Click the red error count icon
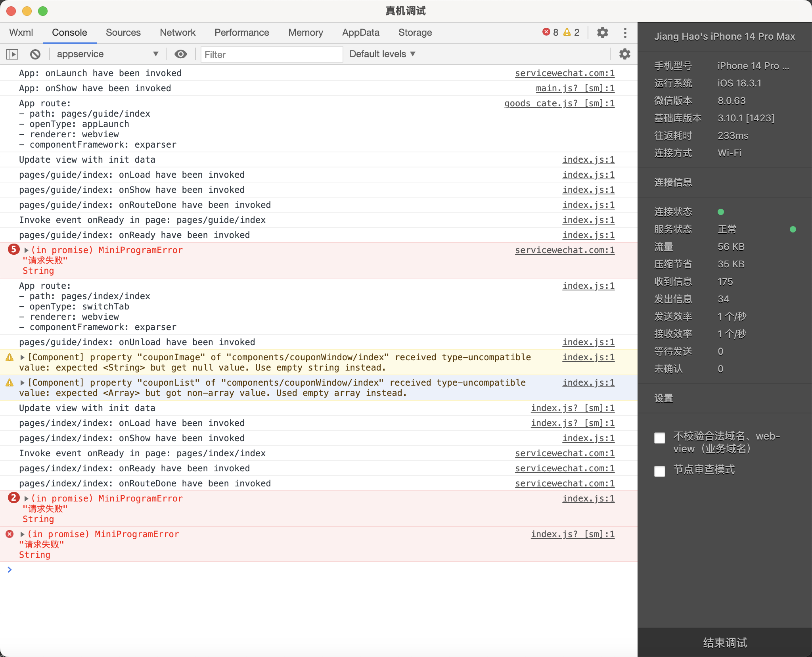Image resolution: width=812 pixels, height=657 pixels. (546, 32)
